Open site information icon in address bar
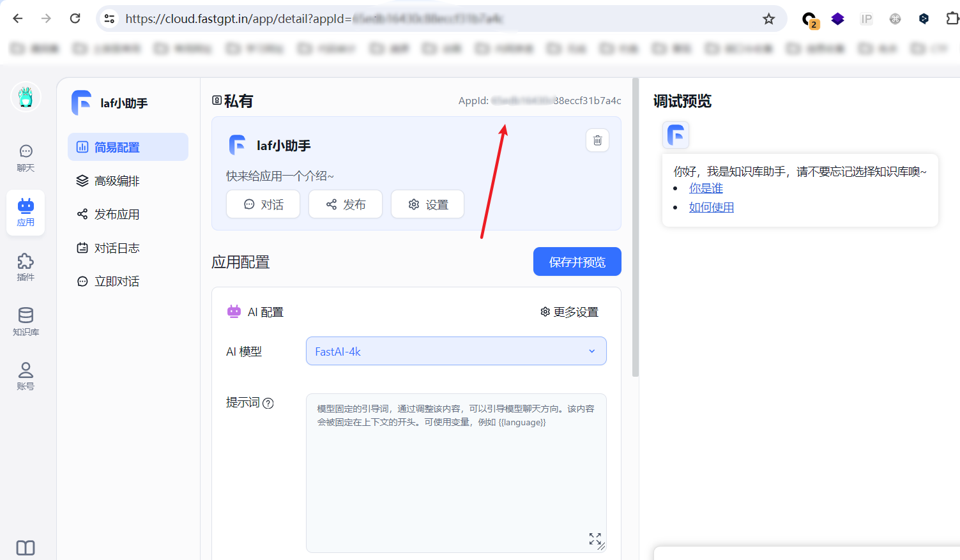The height and width of the screenshot is (560, 960). [x=110, y=19]
